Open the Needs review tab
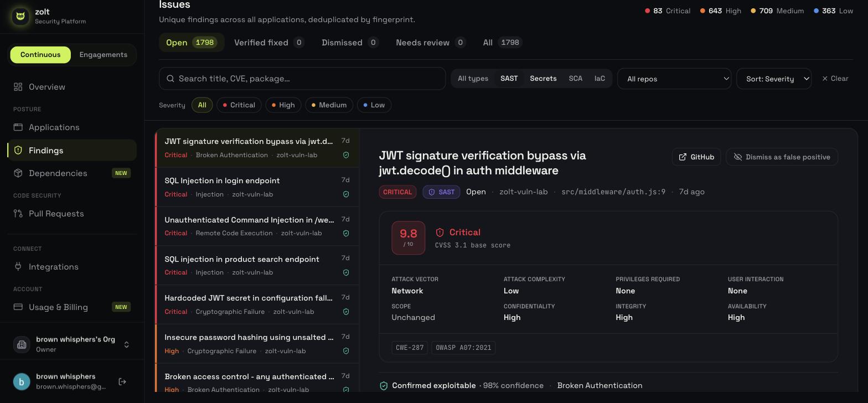The width and height of the screenshot is (868, 403). (x=431, y=43)
